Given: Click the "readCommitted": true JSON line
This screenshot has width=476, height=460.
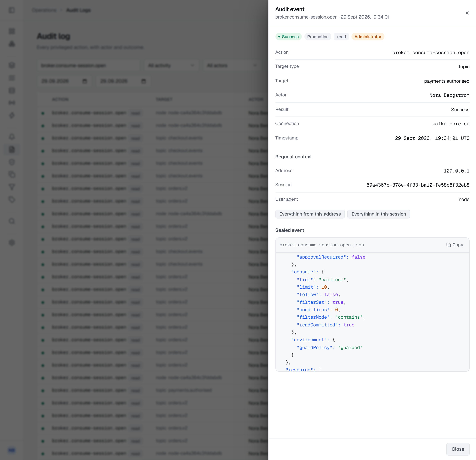Looking at the screenshot, I should coord(325,325).
